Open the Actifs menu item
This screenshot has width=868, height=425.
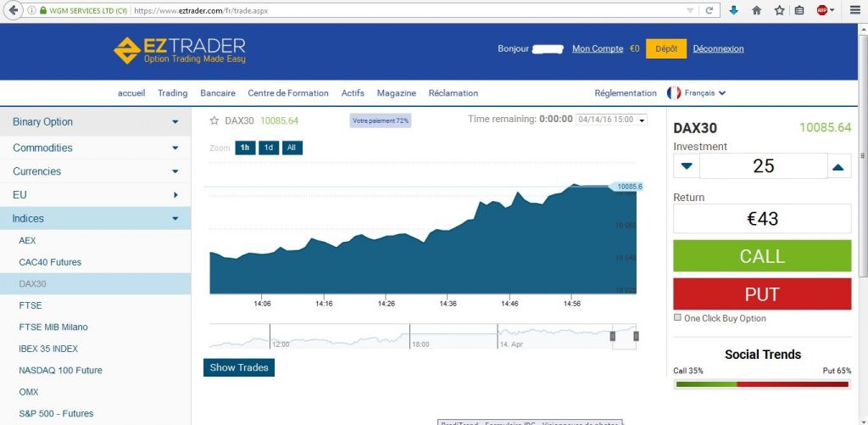click(353, 93)
